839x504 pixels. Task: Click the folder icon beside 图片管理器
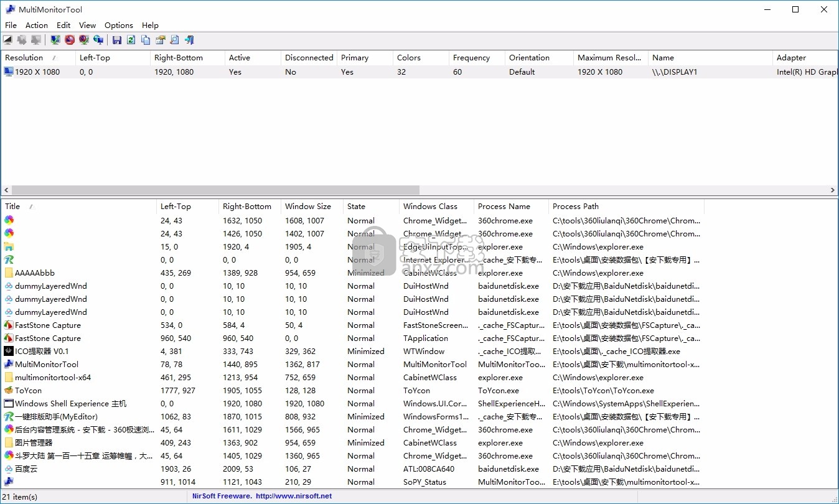tap(9, 442)
